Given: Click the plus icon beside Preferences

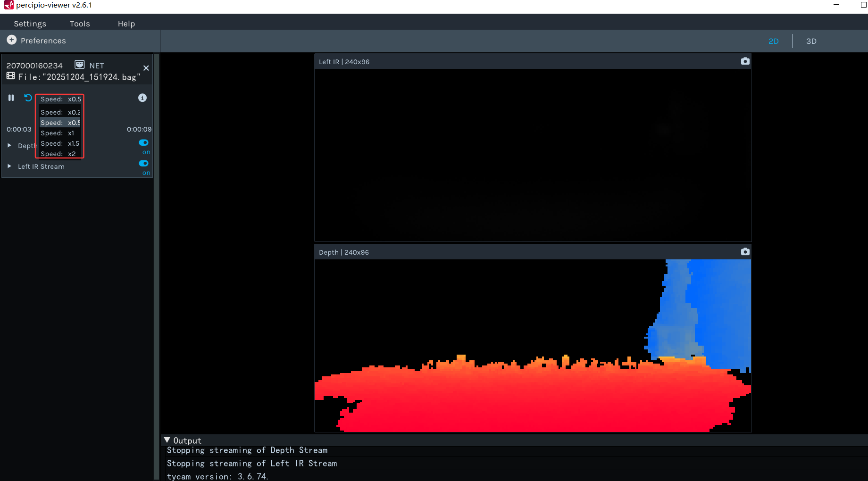Looking at the screenshot, I should 12,40.
